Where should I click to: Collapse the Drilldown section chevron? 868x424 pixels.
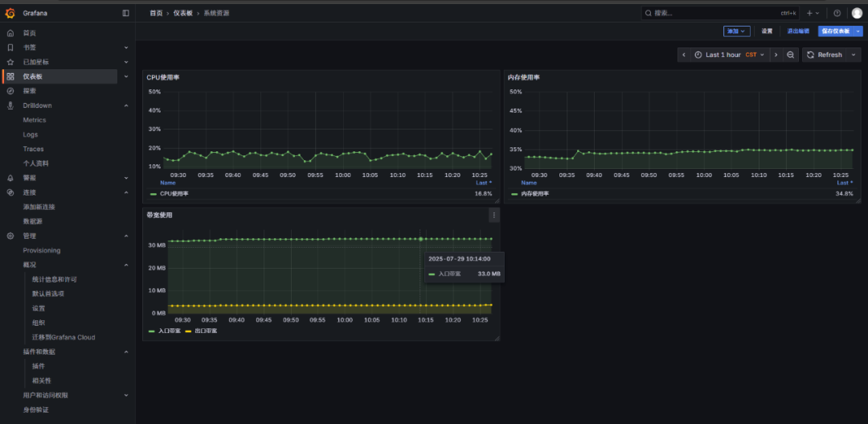click(126, 105)
